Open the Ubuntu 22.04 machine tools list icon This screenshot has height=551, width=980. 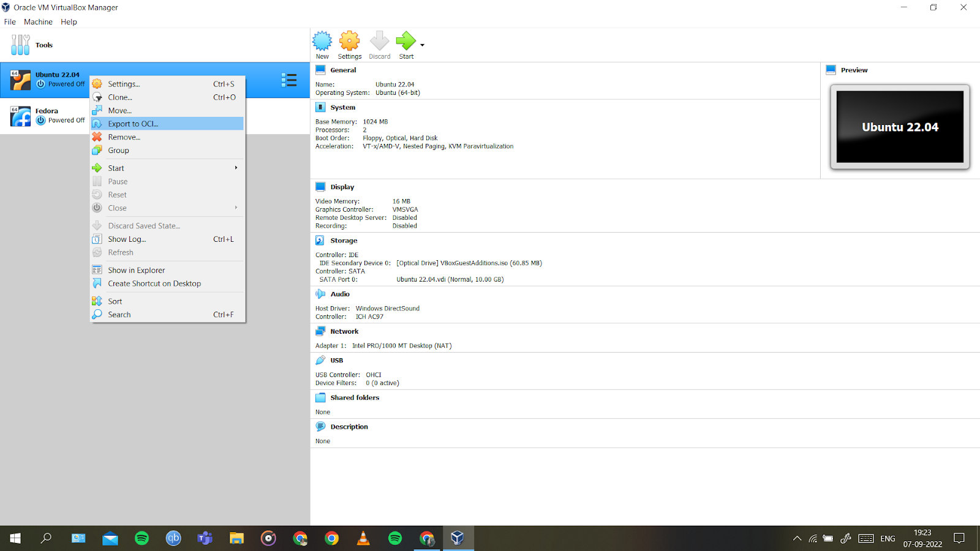(289, 80)
